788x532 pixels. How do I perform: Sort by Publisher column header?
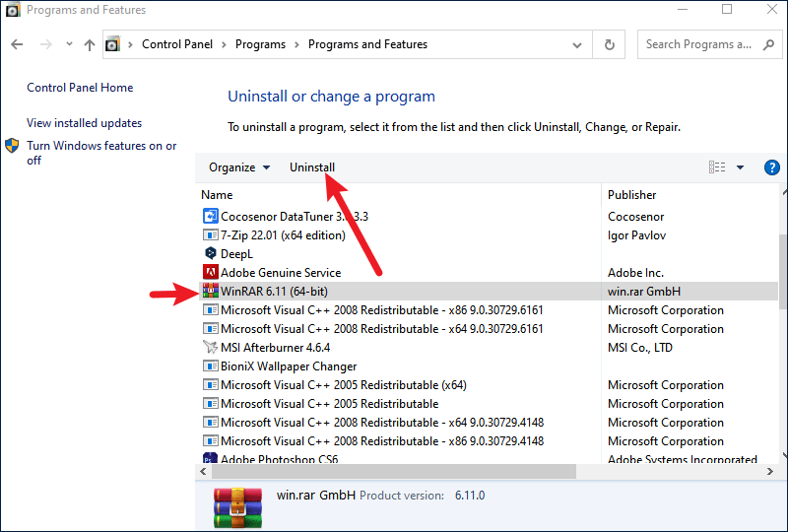631,195
